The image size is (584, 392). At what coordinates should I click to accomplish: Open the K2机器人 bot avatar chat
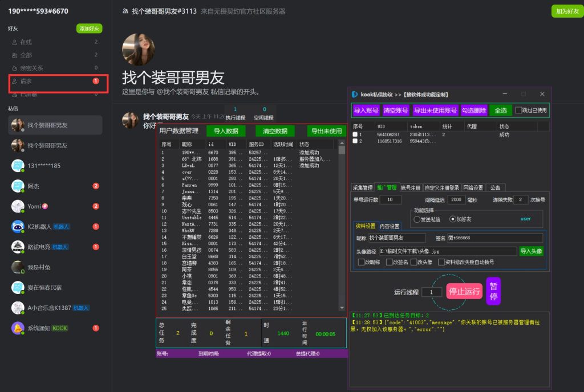[x=17, y=227]
